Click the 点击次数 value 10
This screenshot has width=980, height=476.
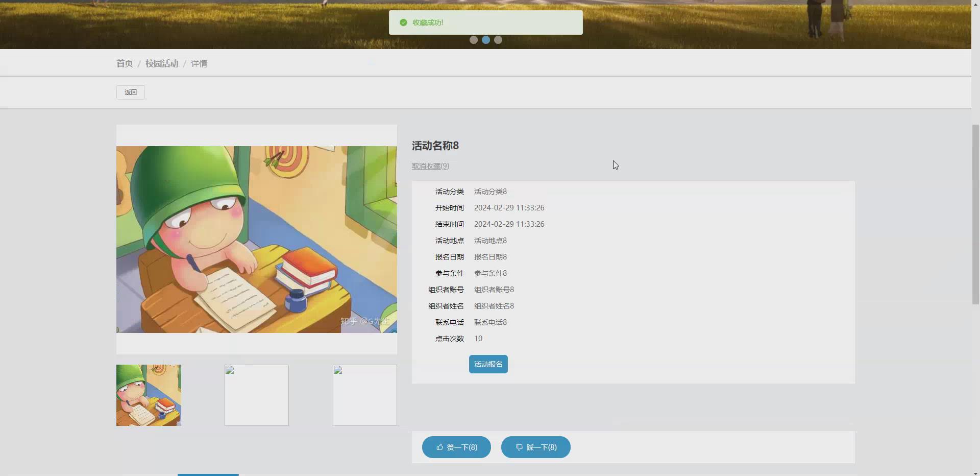tap(478, 339)
